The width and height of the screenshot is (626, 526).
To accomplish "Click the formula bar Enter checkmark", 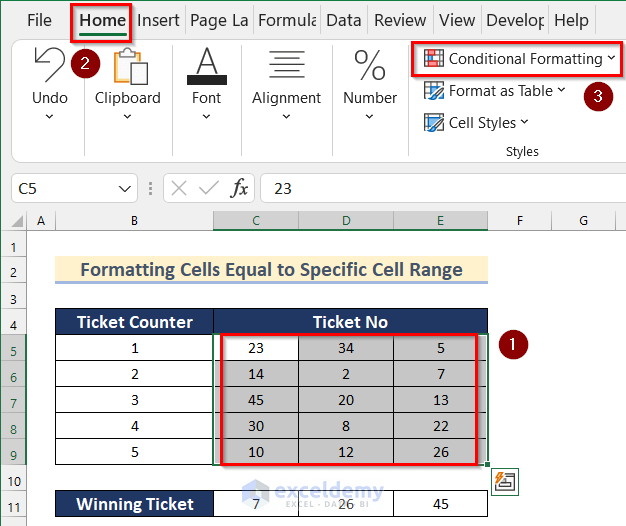I will [x=209, y=188].
